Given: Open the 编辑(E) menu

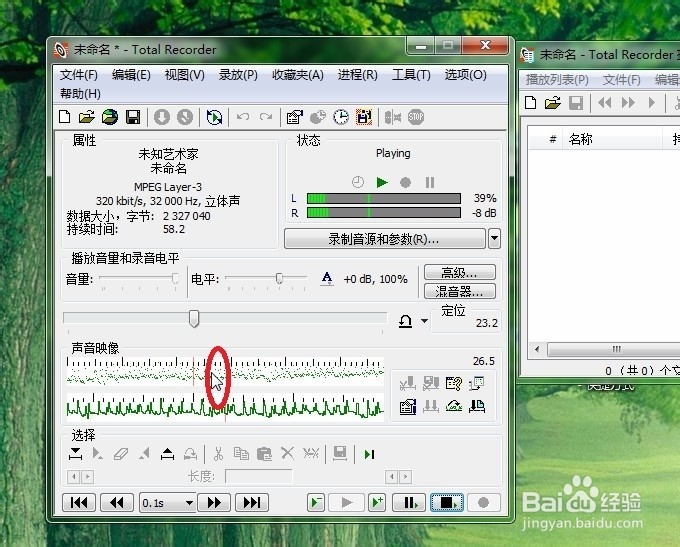Looking at the screenshot, I should click(131, 75).
